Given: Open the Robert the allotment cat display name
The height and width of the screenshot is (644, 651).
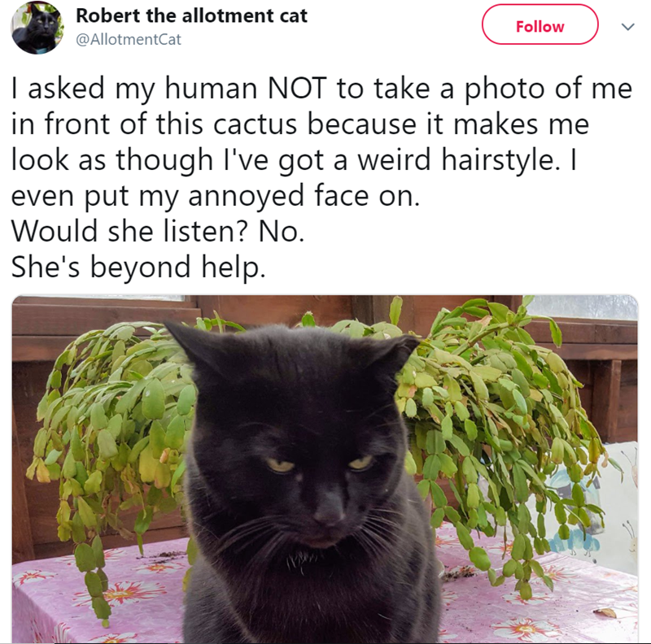Looking at the screenshot, I should (191, 15).
